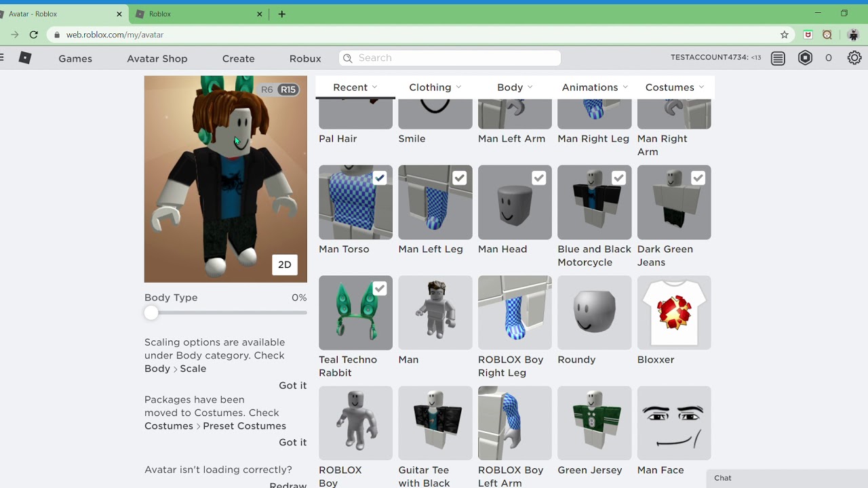868x488 pixels.
Task: Open the hamburger navigation menu
Action: point(2,58)
